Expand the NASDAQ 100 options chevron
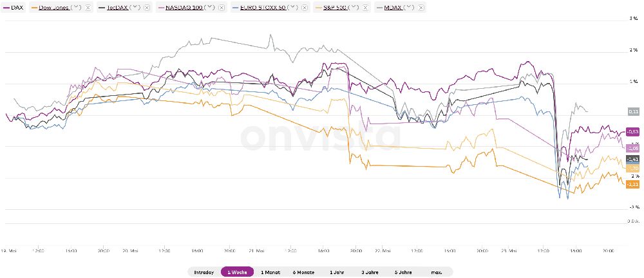The height and width of the screenshot is (278, 644). pyautogui.click(x=210, y=8)
